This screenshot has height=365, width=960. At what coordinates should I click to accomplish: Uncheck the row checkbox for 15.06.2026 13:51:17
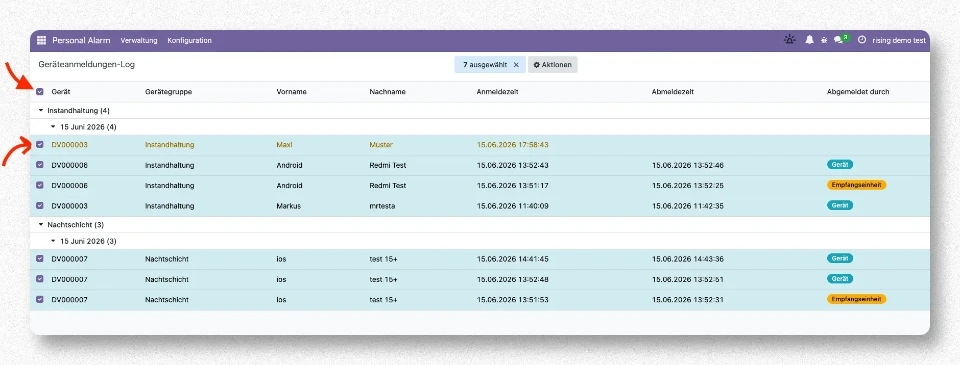coord(40,186)
